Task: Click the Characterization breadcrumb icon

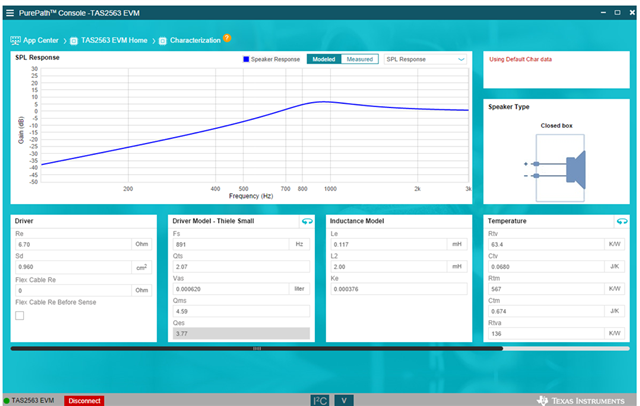Action: (x=163, y=41)
